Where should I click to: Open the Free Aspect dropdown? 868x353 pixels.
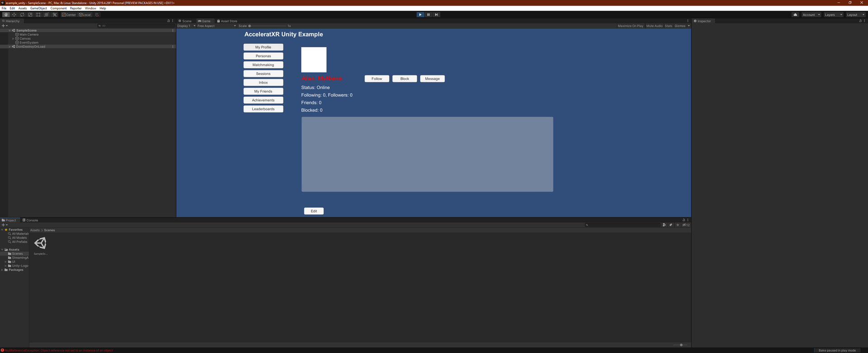[217, 26]
